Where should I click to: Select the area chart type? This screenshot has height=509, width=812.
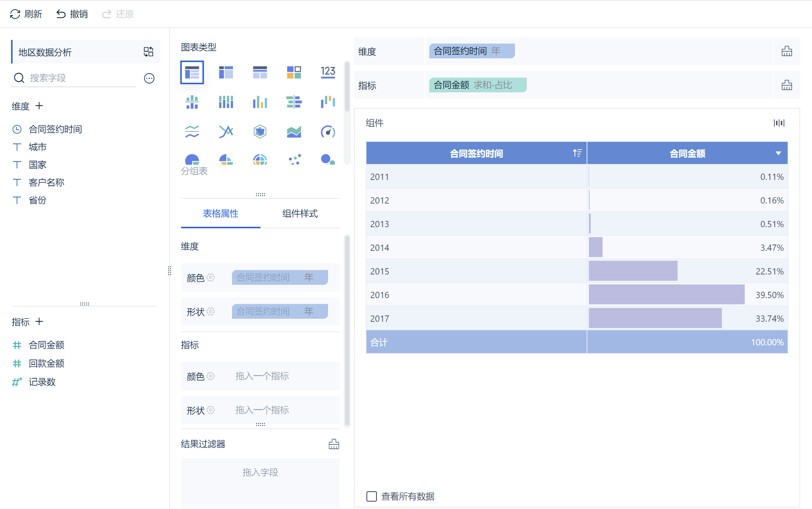(x=294, y=131)
